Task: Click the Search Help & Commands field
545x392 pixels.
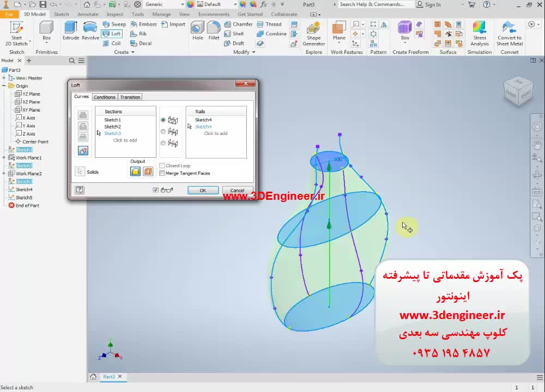Action: pos(377,4)
